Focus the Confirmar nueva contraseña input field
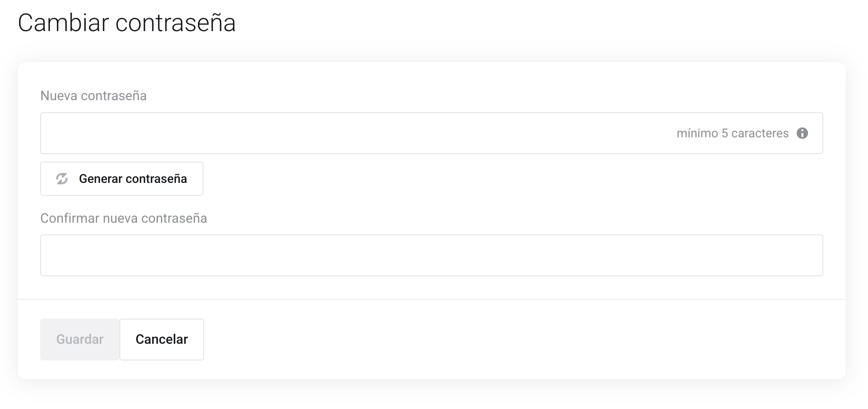The height and width of the screenshot is (409, 868). pyautogui.click(x=431, y=255)
